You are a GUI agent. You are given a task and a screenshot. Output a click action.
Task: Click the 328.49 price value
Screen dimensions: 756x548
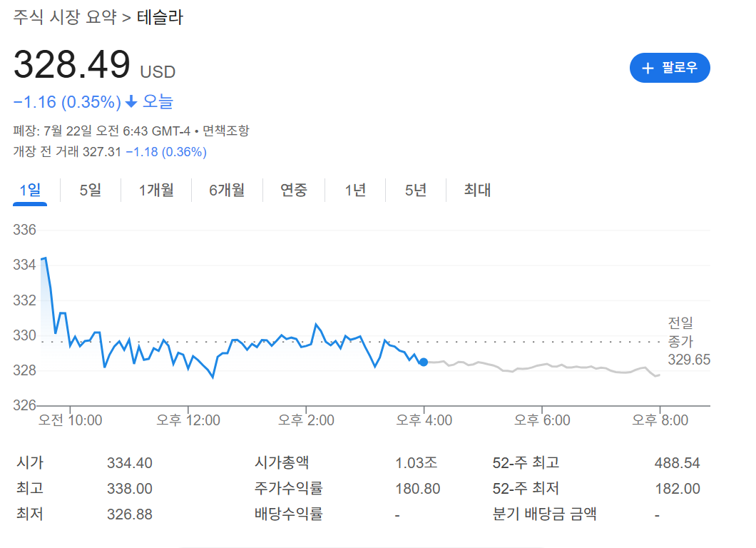click(72, 64)
